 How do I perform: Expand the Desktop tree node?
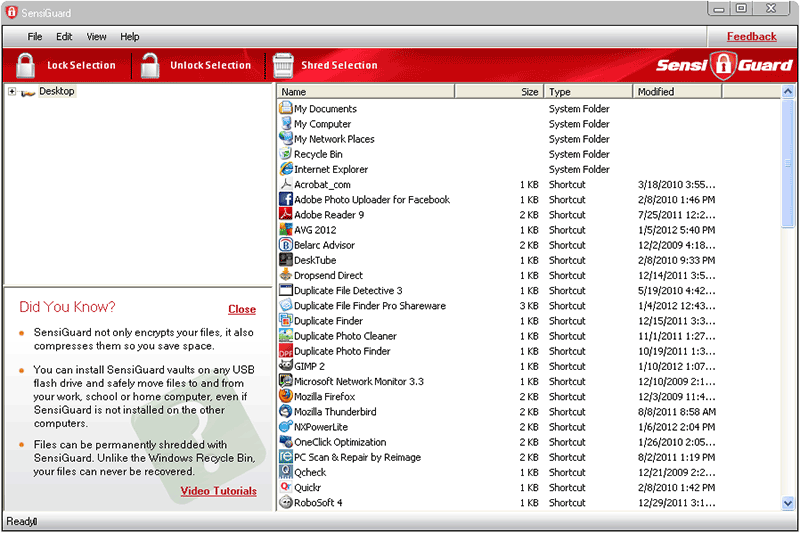pos(12,91)
